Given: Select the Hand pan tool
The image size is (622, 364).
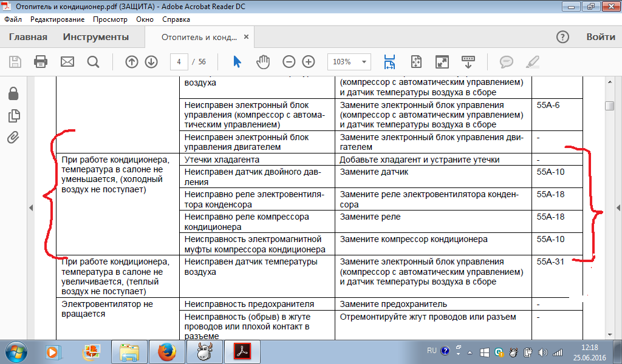Looking at the screenshot, I should (x=262, y=62).
